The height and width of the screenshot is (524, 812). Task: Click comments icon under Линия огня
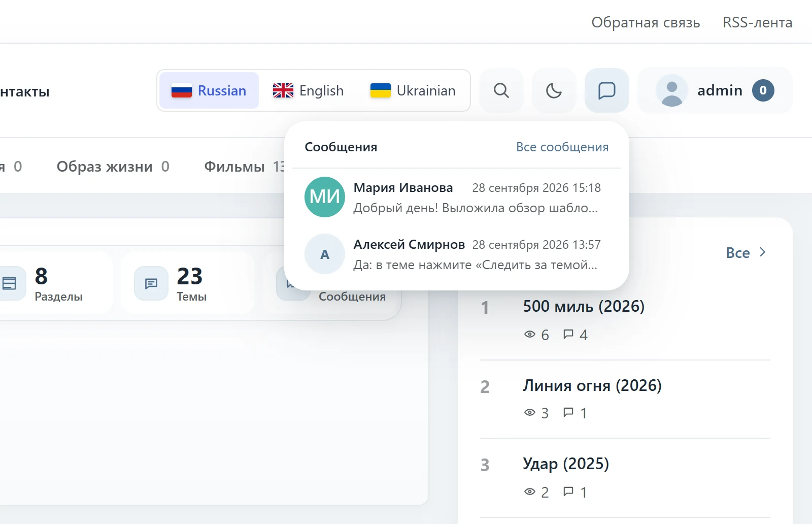pos(568,412)
